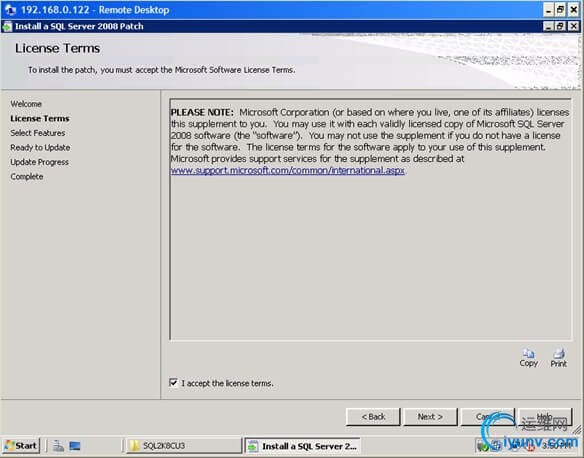Viewport: 584px width, 458px height.
Task: Restore down the Remote Desktop window
Action: 560,10
